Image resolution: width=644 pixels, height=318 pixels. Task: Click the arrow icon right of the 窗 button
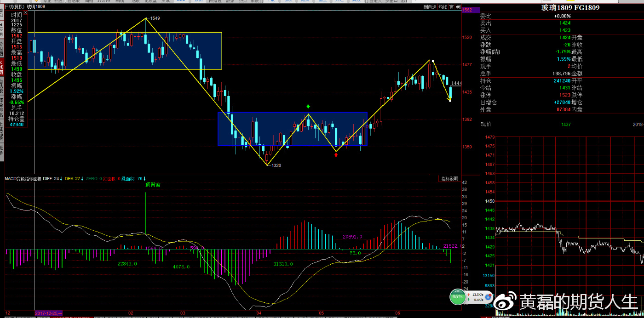pos(458,7)
